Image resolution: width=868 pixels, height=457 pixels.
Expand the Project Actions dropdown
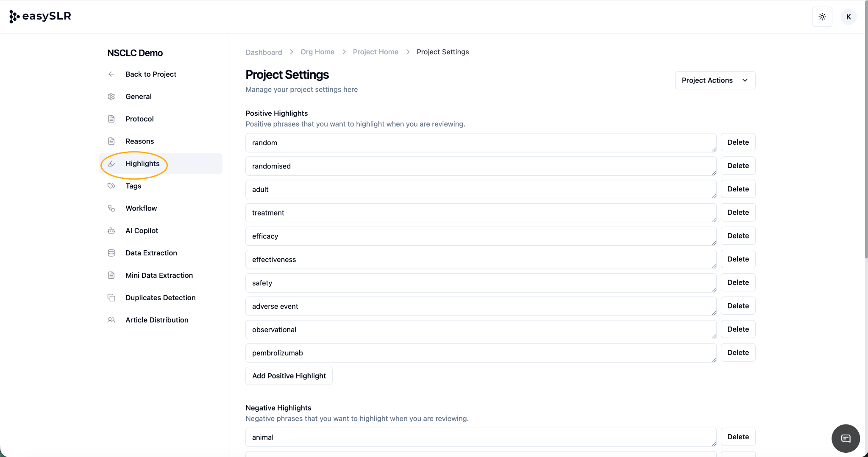(x=715, y=80)
